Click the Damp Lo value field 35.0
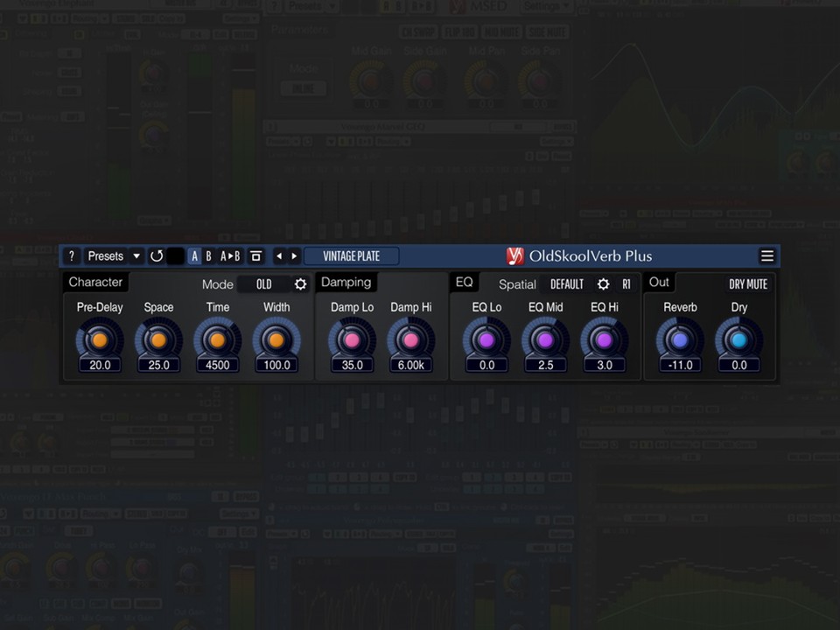Image resolution: width=840 pixels, height=630 pixels. point(352,366)
